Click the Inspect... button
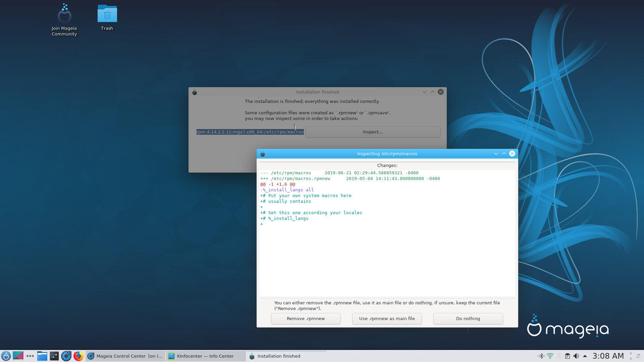 point(373,132)
